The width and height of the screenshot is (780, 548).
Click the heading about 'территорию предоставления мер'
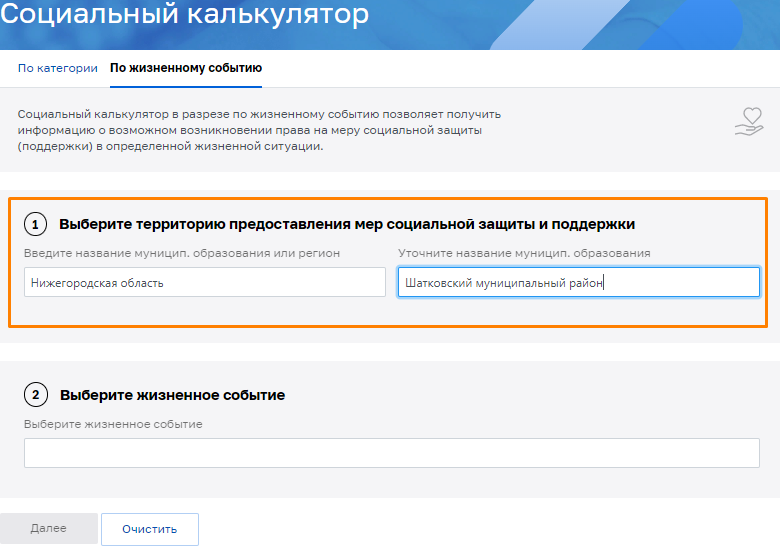(347, 224)
